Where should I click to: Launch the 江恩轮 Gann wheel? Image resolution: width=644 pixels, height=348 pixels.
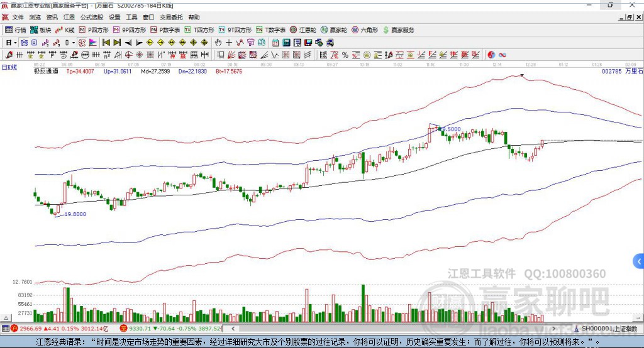pyautogui.click(x=303, y=30)
